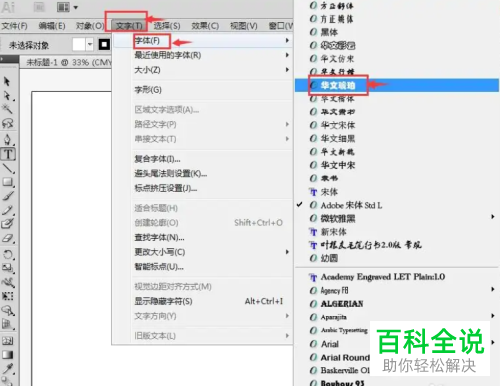Viewport: 500px width, 386px height.
Task: Select the Lasso tool
Action: [7, 123]
